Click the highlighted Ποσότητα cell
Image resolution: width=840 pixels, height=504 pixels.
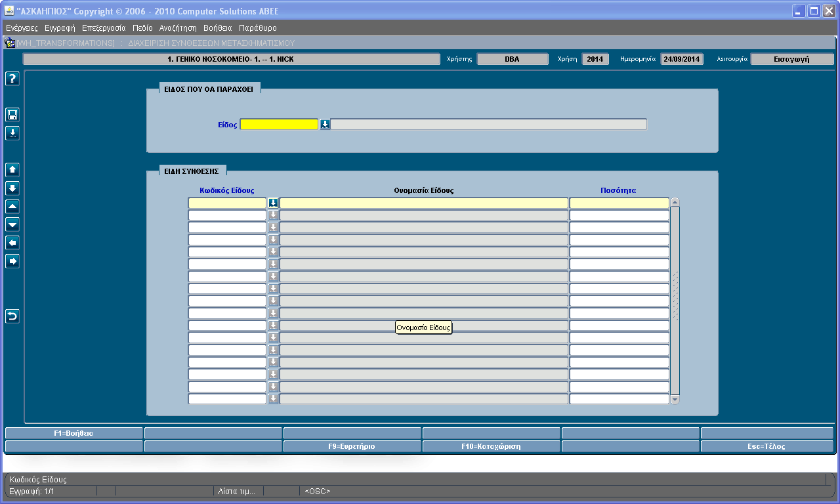(619, 203)
